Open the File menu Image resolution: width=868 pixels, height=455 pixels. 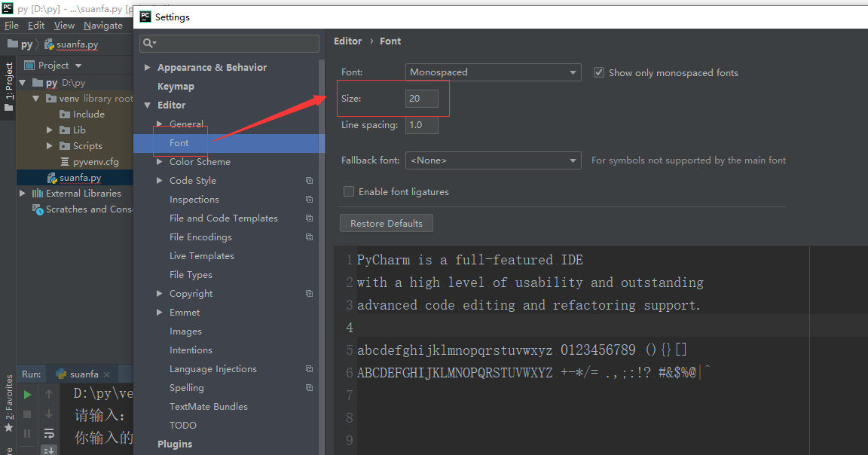coord(11,25)
